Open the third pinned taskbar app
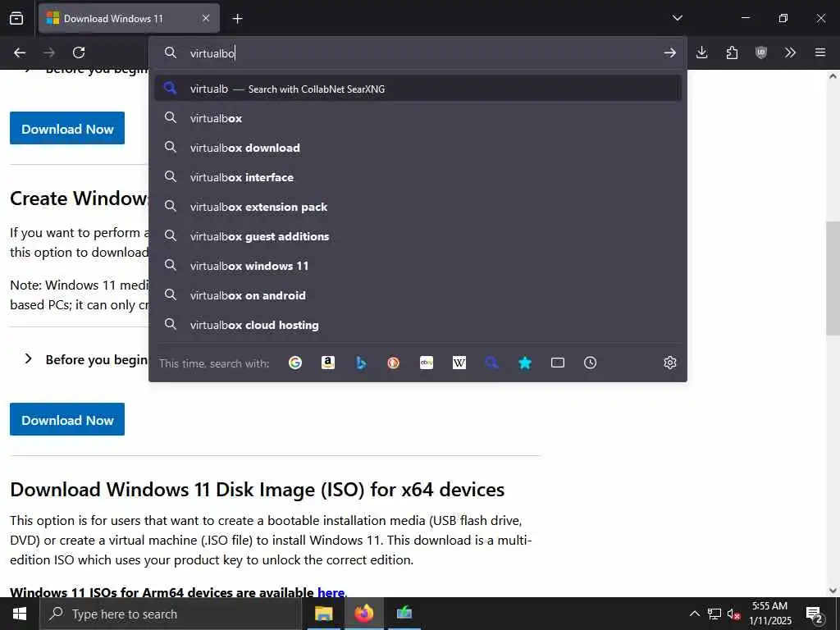The image size is (840, 630). tap(404, 614)
